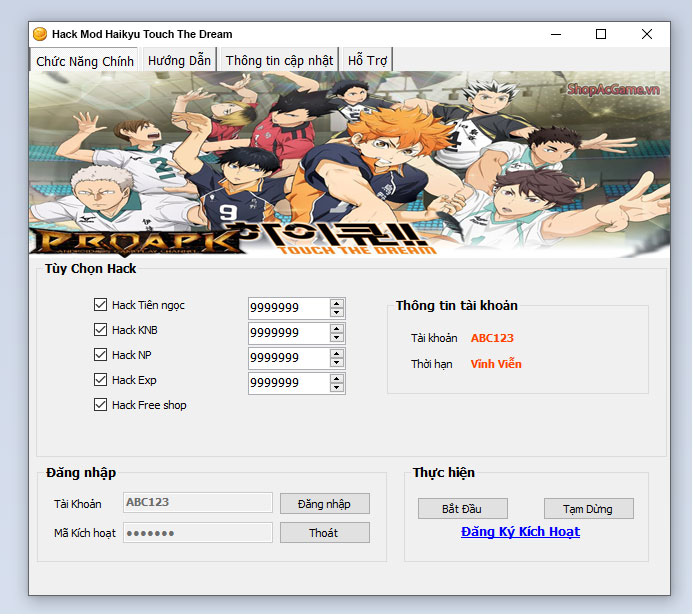Decrease Hack KNB value with down arrow
The width and height of the screenshot is (693, 616).
[337, 338]
